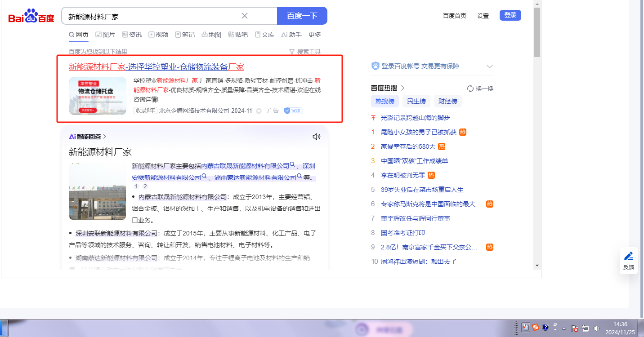Click the blue 登录 login button
Screen dimensions: 644x337
click(x=510, y=15)
